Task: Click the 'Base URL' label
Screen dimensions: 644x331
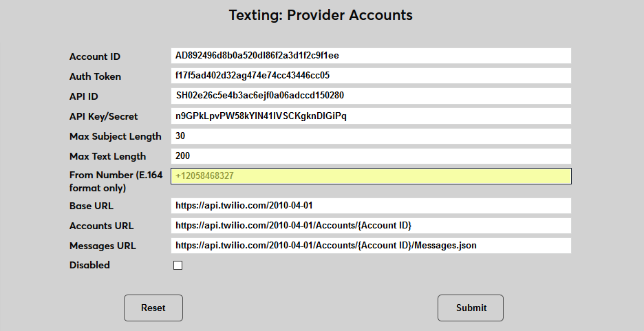Action: pos(92,206)
